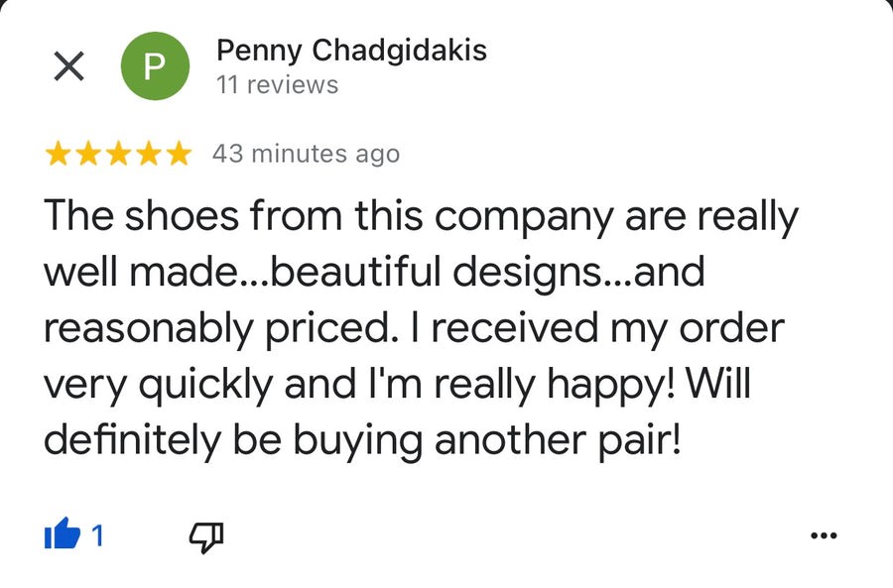The width and height of the screenshot is (893, 588).
Task: Click "buying another pair!" in the review
Action: tap(486, 440)
